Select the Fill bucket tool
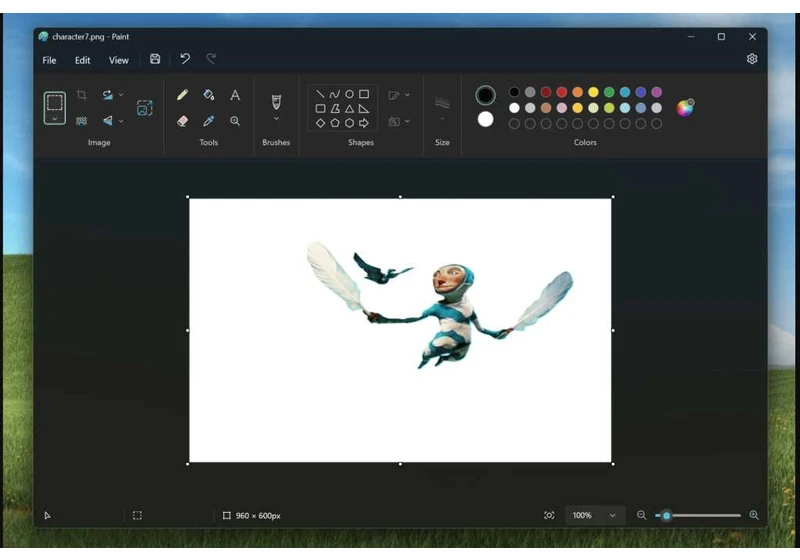Screen dimensions: 800x560 (208, 94)
